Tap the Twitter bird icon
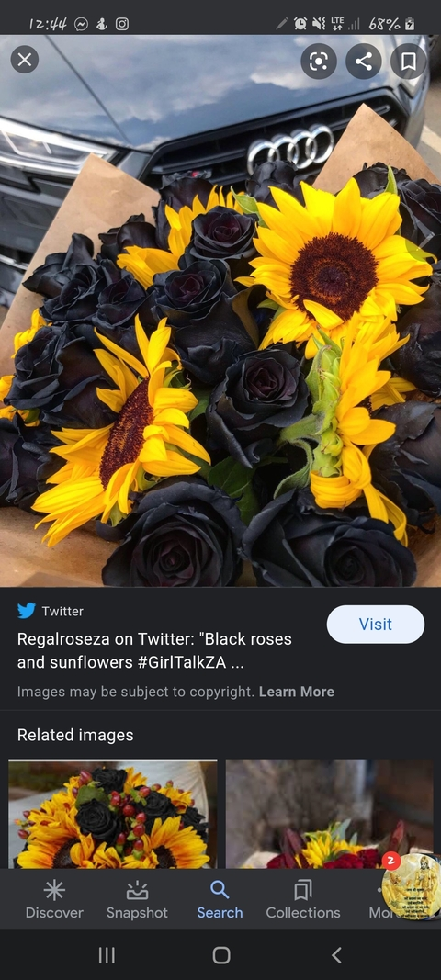 pos(27,611)
